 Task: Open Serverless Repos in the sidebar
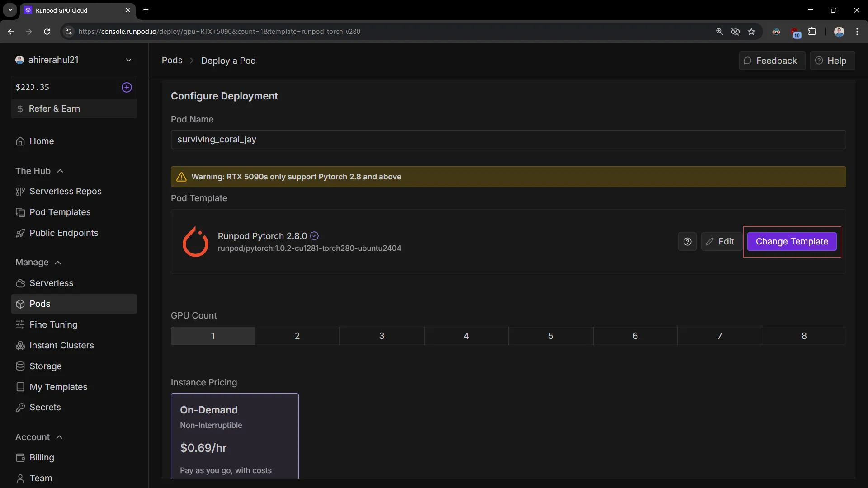[x=65, y=191]
